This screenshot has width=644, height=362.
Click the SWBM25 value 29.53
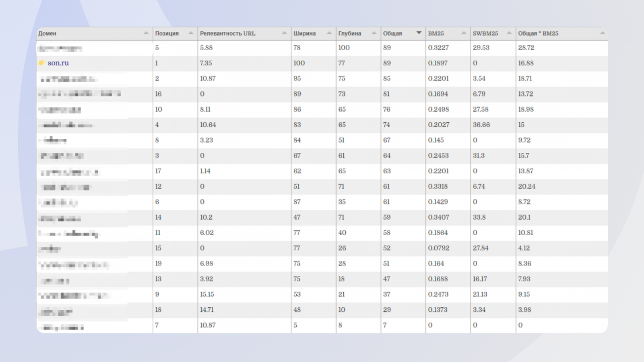(481, 47)
